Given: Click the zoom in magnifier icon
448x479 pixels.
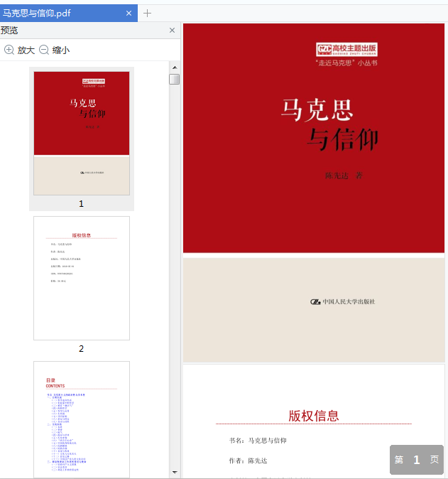Looking at the screenshot, I should click(x=9, y=50).
